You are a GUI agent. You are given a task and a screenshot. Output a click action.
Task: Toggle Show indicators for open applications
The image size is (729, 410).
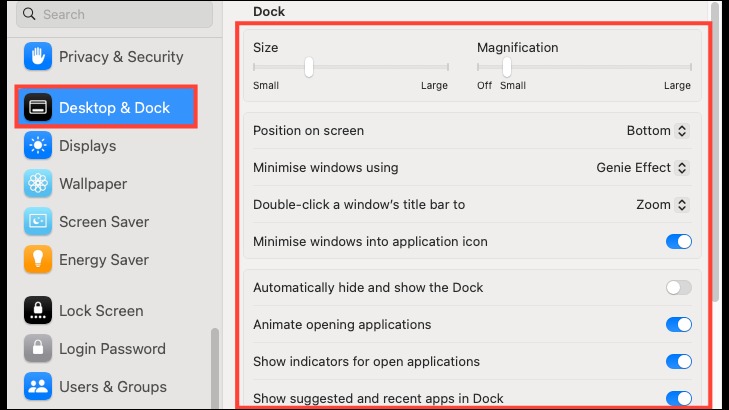(678, 362)
